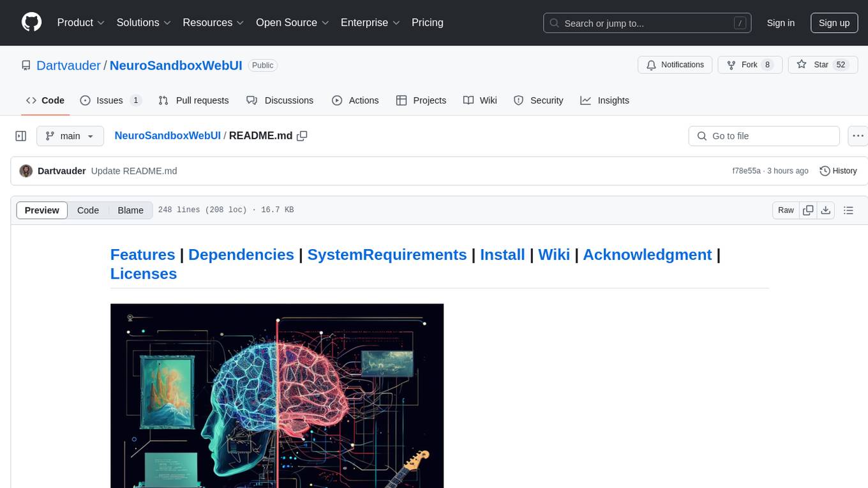The width and height of the screenshot is (868, 488).
Task: Switch to the Actions tab
Action: (355, 100)
